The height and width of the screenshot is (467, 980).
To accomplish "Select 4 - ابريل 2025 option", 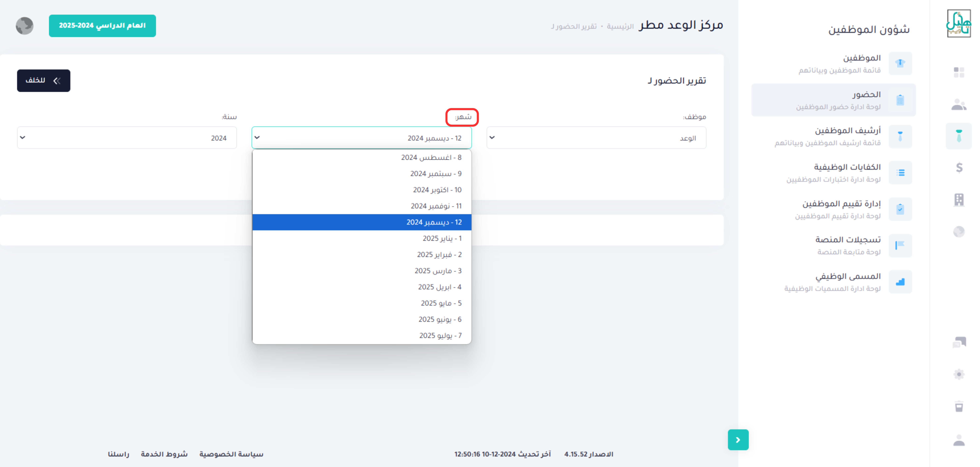I will 361,287.
